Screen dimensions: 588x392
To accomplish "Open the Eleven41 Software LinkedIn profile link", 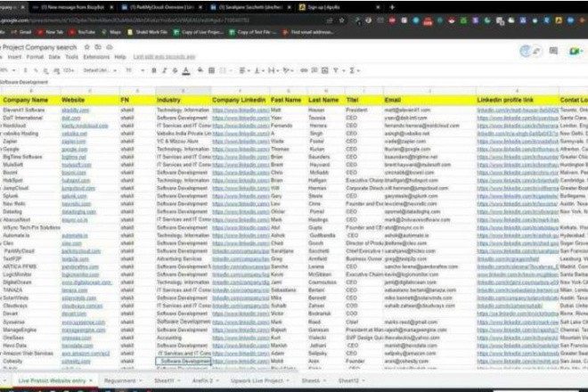I will [x=518, y=110].
